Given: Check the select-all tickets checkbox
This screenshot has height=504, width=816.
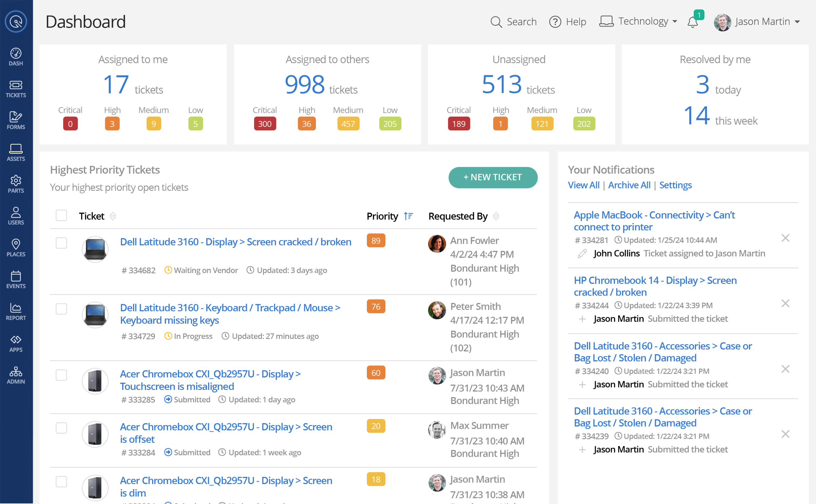Looking at the screenshot, I should coord(61,216).
